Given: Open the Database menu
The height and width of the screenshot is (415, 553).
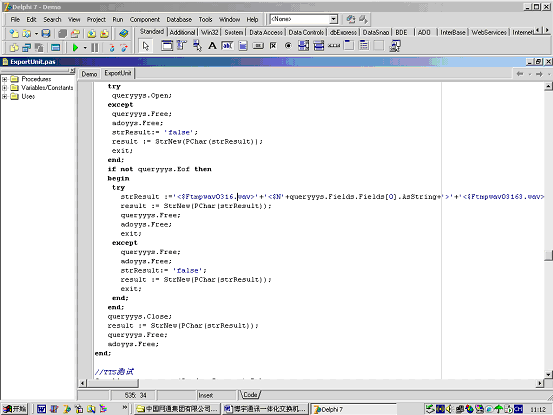Looking at the screenshot, I should [179, 19].
